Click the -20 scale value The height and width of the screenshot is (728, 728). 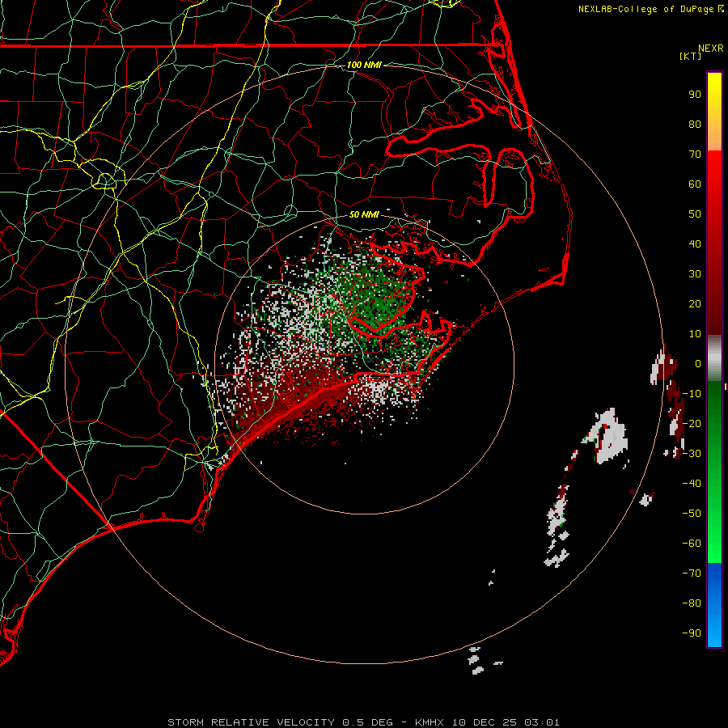point(692,424)
